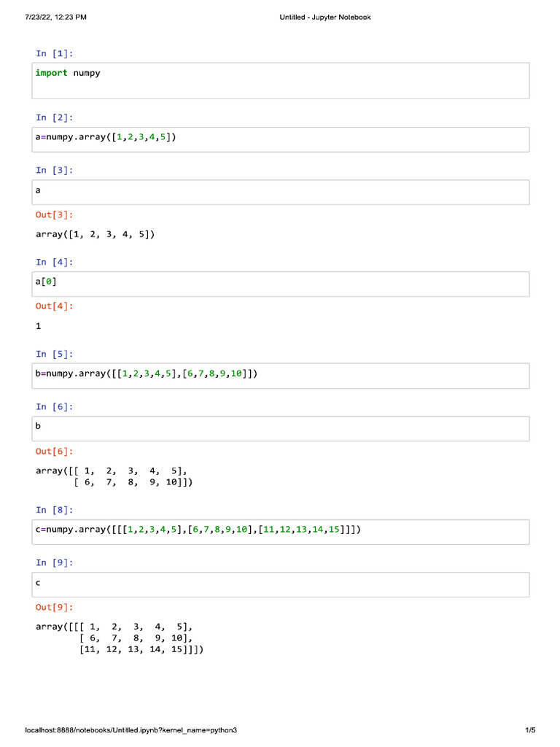This screenshot has width=560, height=747.
Task: Click the output value 1 under Out[4]
Action: [39, 327]
